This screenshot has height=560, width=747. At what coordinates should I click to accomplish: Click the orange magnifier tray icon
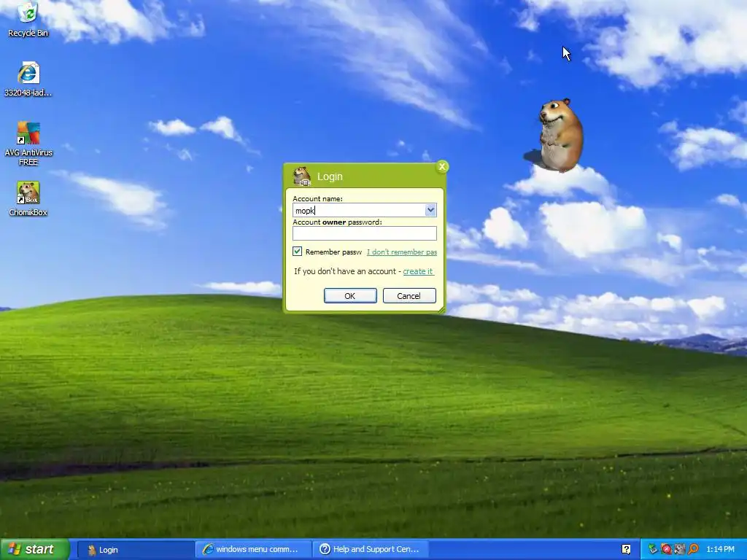click(693, 550)
